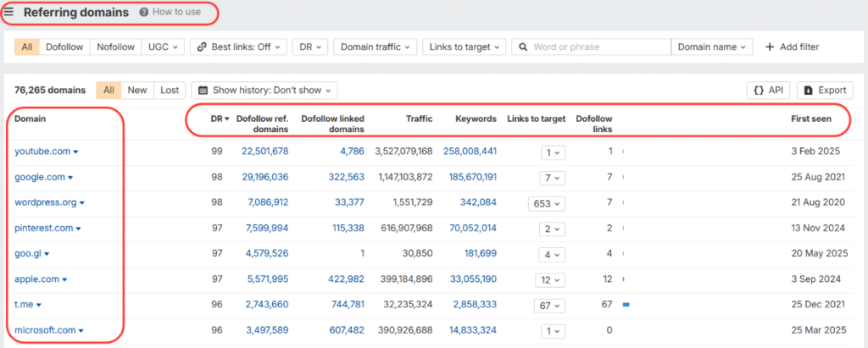The height and width of the screenshot is (348, 868).
Task: Expand links to target for youtube.com row
Action: point(553,152)
